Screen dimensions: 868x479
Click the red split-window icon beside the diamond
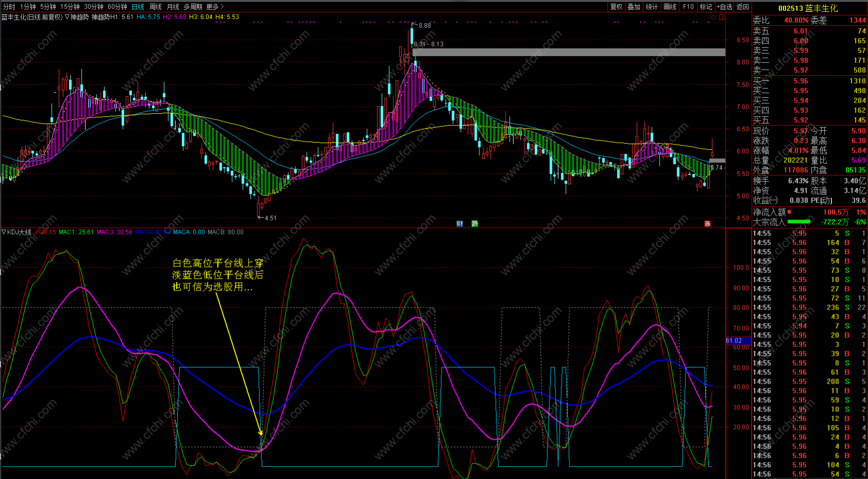pos(722,17)
